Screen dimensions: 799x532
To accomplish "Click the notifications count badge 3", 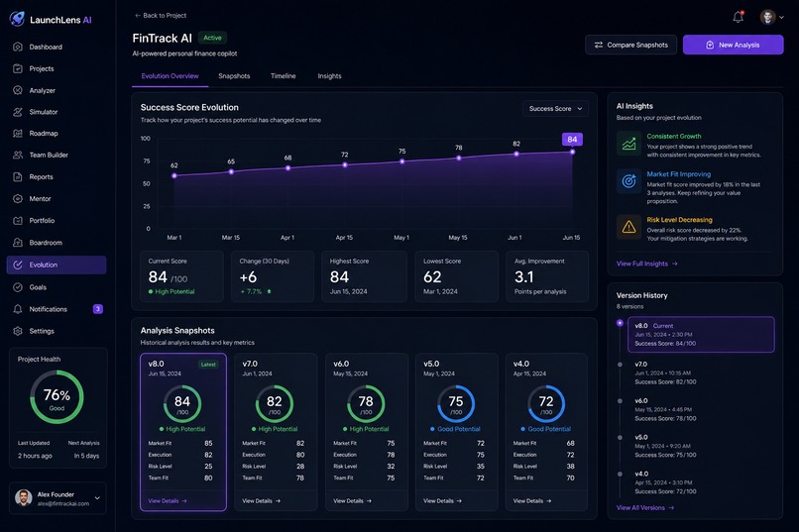I will tap(98, 309).
